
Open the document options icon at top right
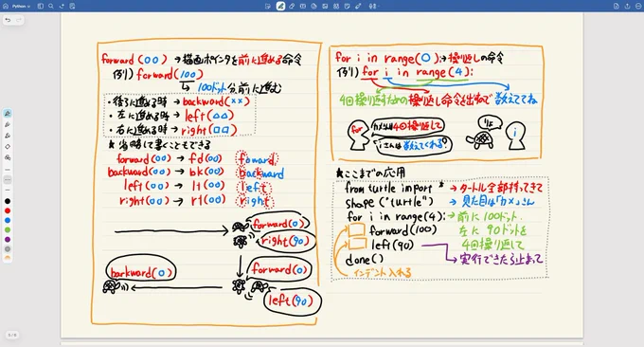(617, 7)
